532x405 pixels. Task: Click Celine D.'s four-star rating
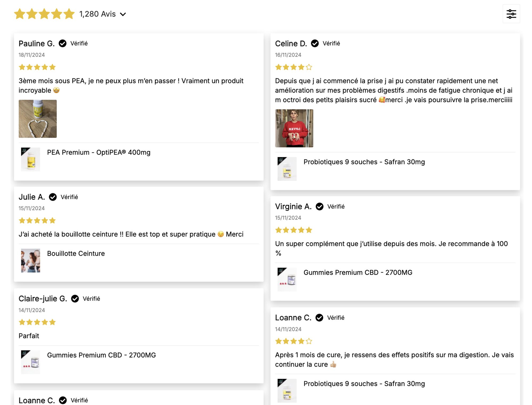[293, 67]
